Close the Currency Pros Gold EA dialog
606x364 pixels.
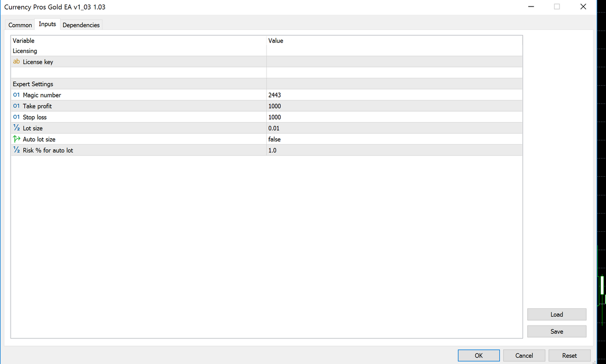pyautogui.click(x=583, y=7)
